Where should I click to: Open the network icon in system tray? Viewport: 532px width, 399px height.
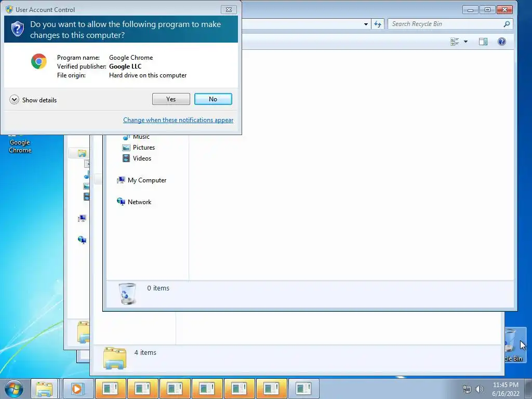[x=467, y=389]
